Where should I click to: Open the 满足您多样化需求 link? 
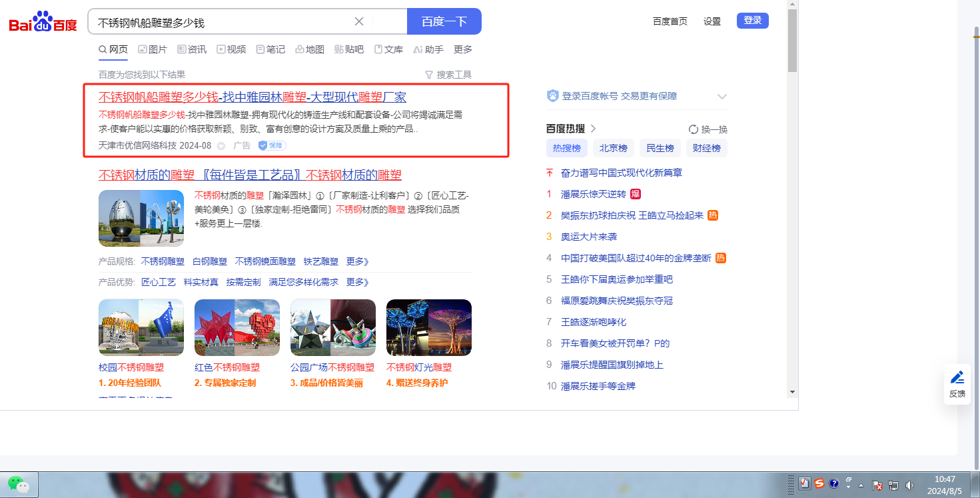point(304,282)
